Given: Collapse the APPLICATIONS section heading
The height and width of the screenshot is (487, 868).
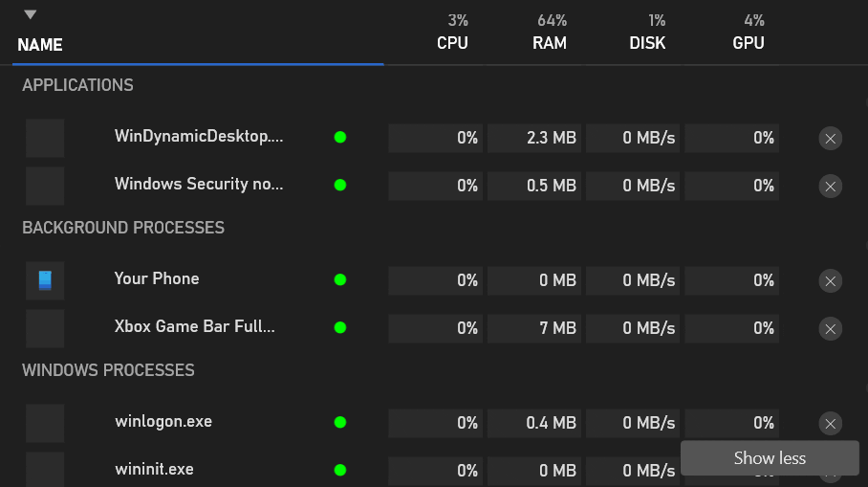Looking at the screenshot, I should [x=77, y=85].
